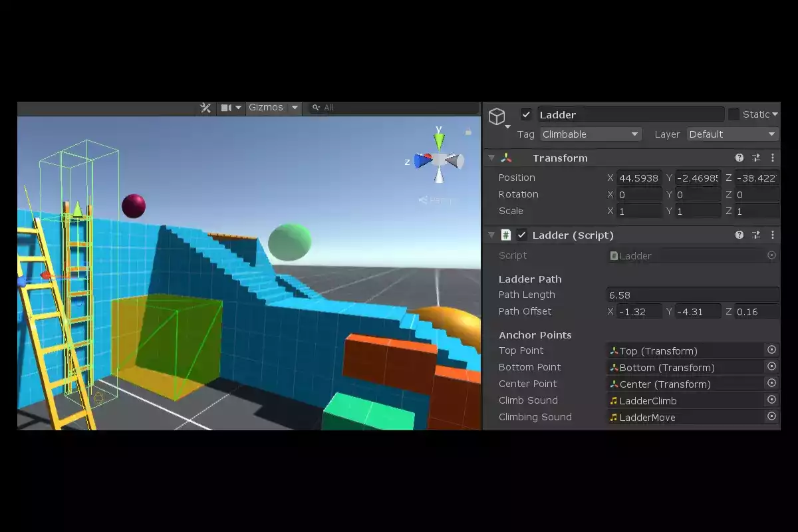The image size is (798, 532).
Task: Click the LadderClimb audio clip field
Action: 686,400
